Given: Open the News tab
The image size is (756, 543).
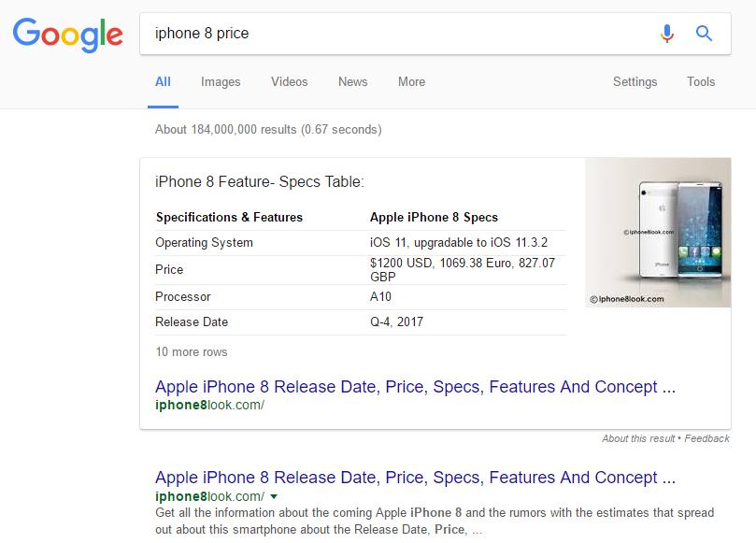Looking at the screenshot, I should tap(353, 82).
